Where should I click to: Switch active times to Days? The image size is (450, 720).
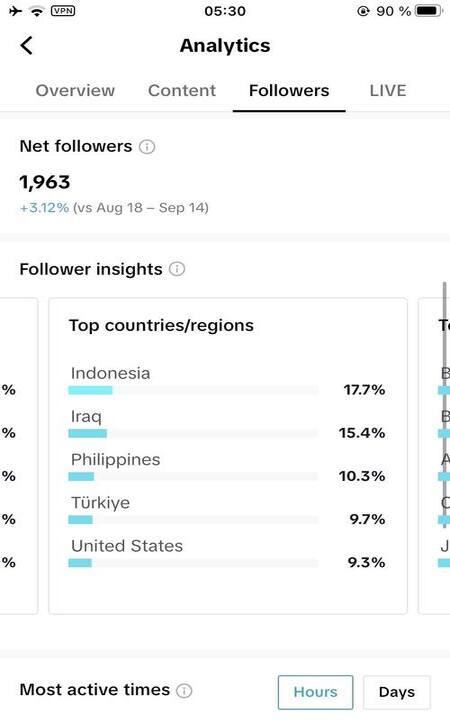coord(397,692)
